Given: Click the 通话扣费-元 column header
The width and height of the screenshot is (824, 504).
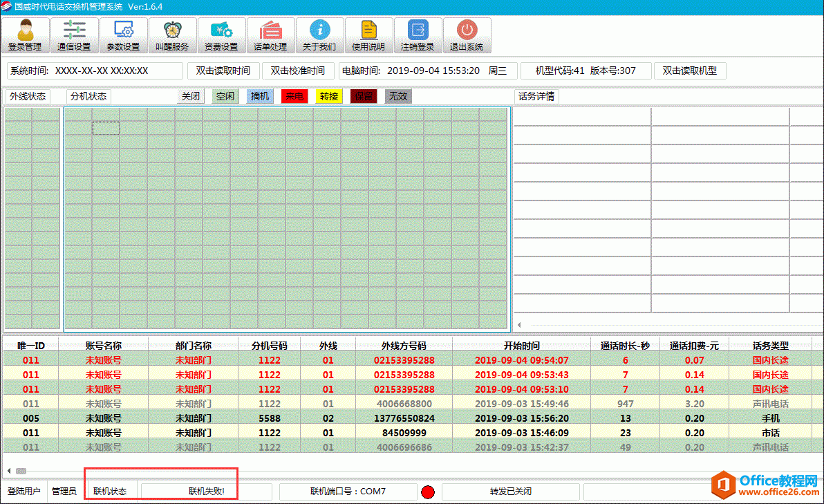Looking at the screenshot, I should pos(694,345).
